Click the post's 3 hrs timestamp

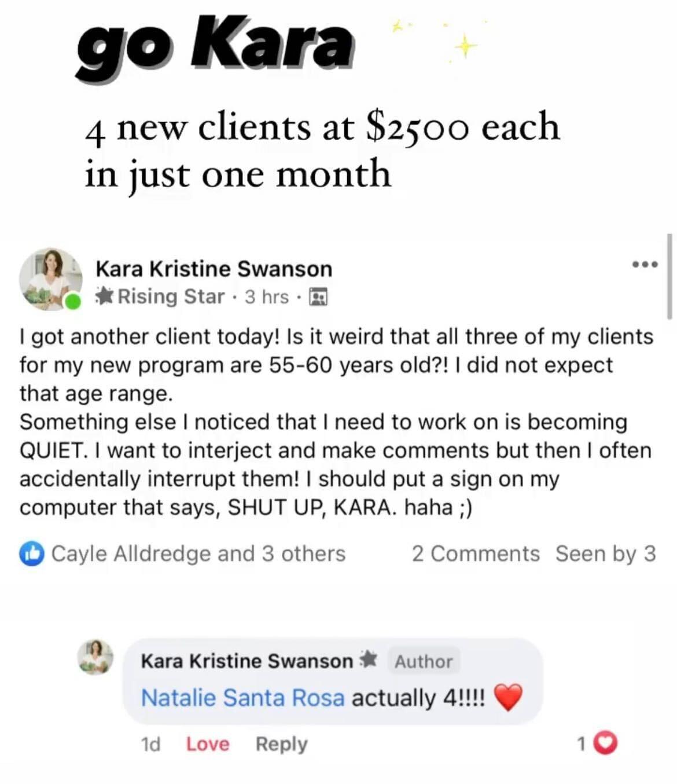click(266, 297)
